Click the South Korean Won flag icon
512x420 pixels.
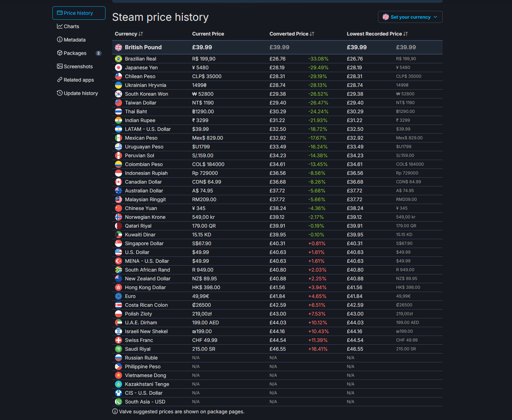(119, 94)
